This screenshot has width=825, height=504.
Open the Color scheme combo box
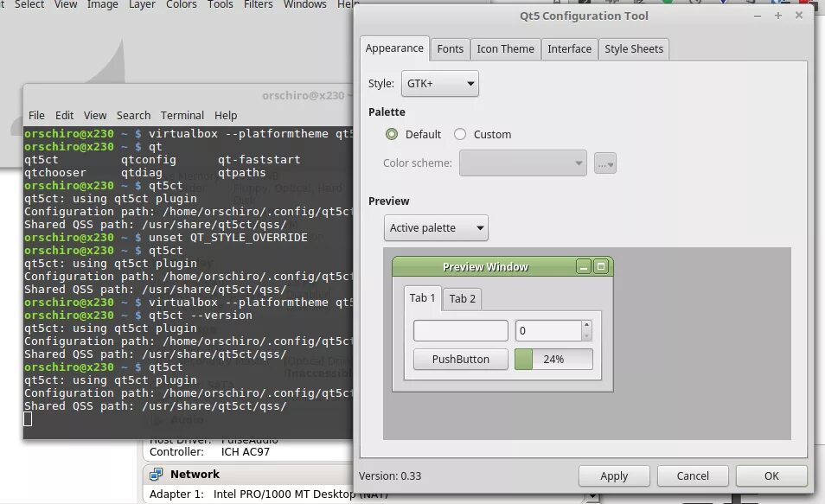point(522,163)
